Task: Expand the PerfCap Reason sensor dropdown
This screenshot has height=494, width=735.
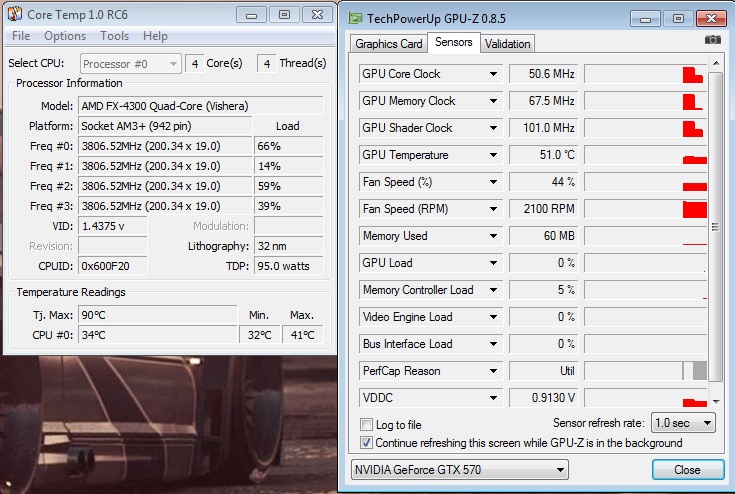Action: 493,371
